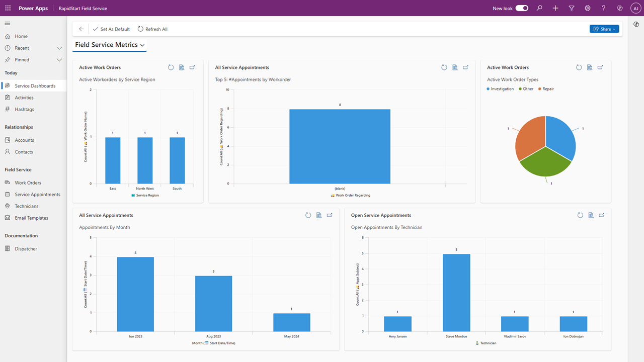Screen dimensions: 644x362
Task: Open the Field Service Metrics dashboard selector
Action: click(110, 45)
